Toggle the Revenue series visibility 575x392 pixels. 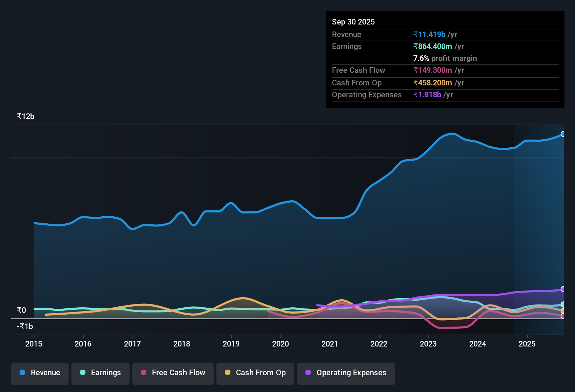click(x=40, y=373)
